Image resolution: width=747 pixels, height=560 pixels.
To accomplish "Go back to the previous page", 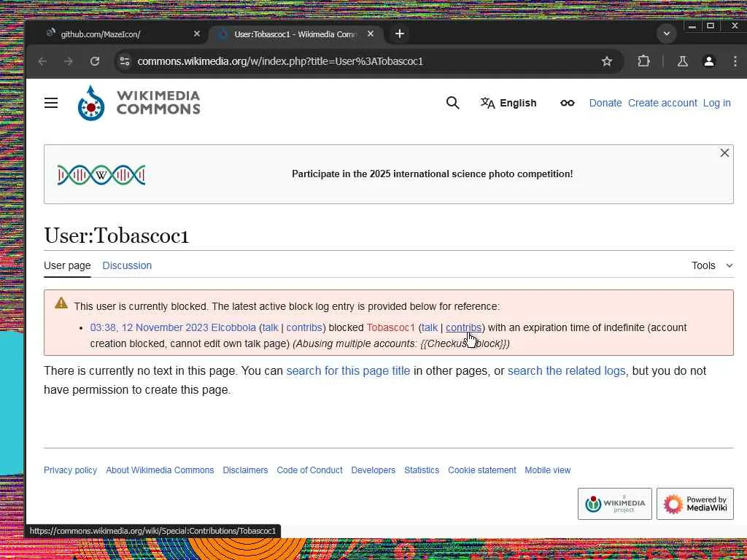I will 42,61.
